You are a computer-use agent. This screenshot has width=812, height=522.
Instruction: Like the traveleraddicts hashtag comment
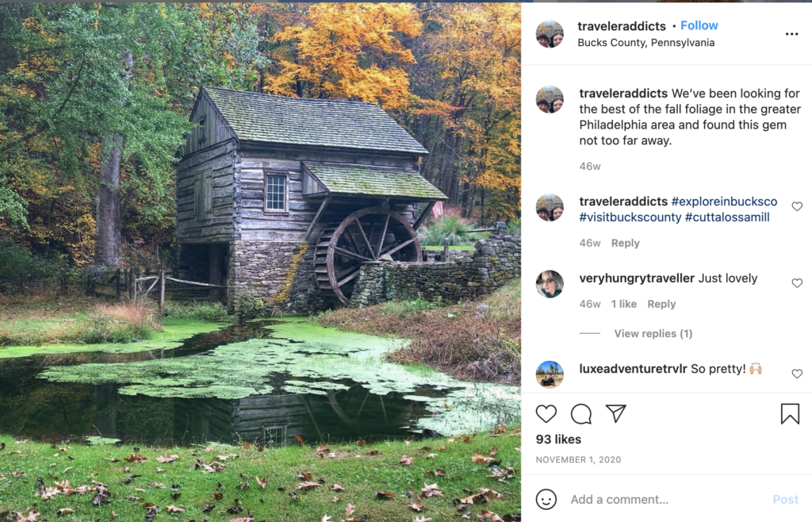pyautogui.click(x=797, y=206)
